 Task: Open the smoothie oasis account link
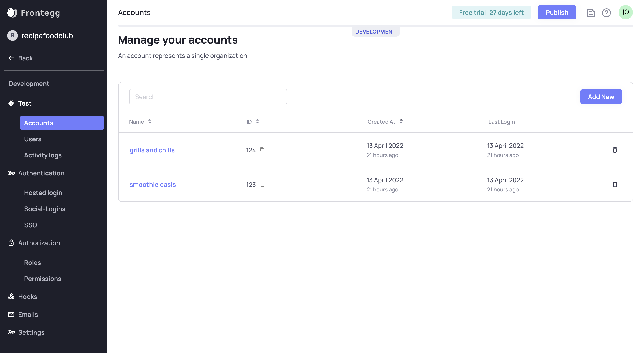(x=153, y=184)
